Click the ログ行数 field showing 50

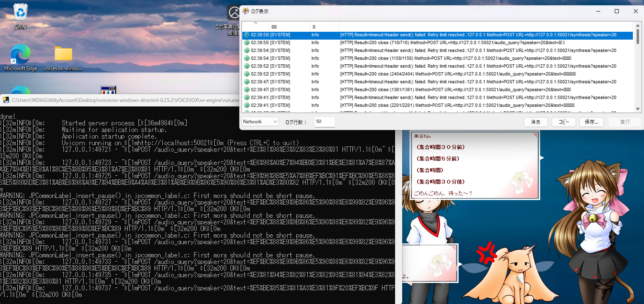(325, 122)
